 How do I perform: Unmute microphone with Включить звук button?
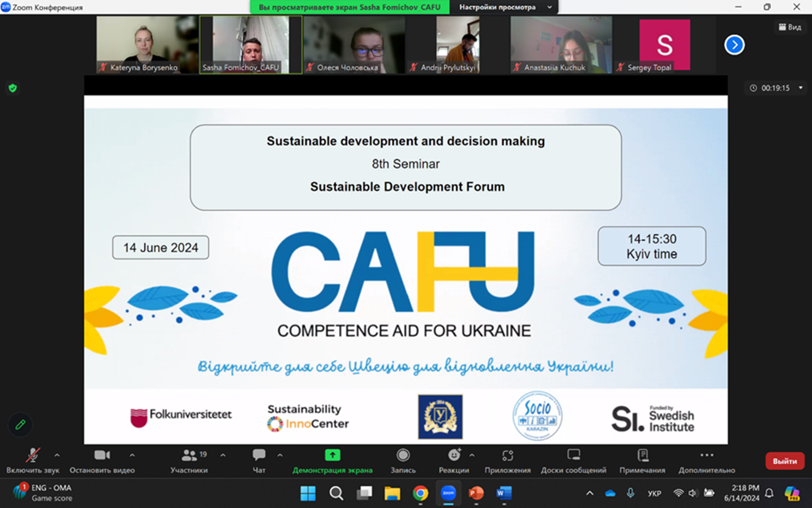click(x=33, y=456)
